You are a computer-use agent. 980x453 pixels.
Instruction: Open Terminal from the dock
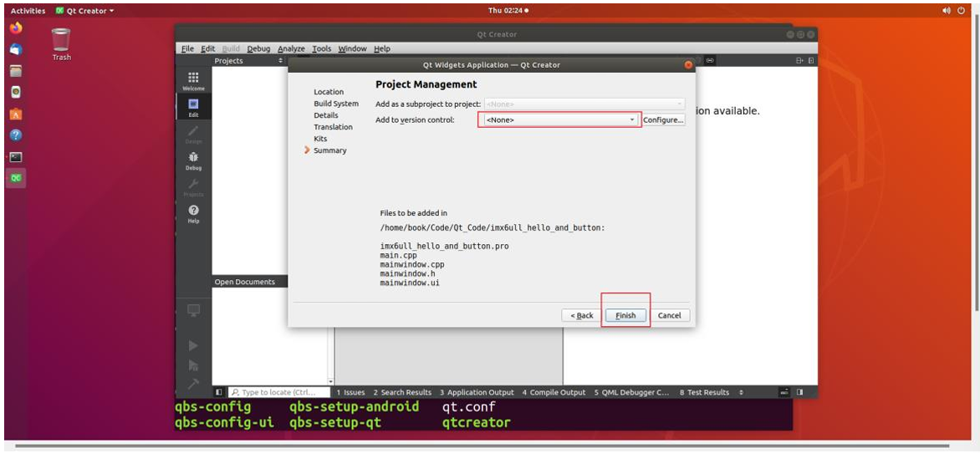(x=16, y=157)
